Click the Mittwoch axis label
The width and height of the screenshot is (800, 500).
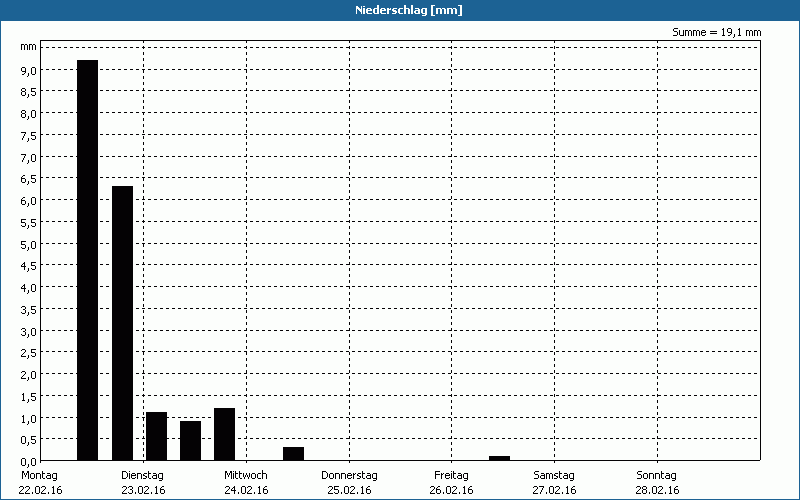pos(245,475)
